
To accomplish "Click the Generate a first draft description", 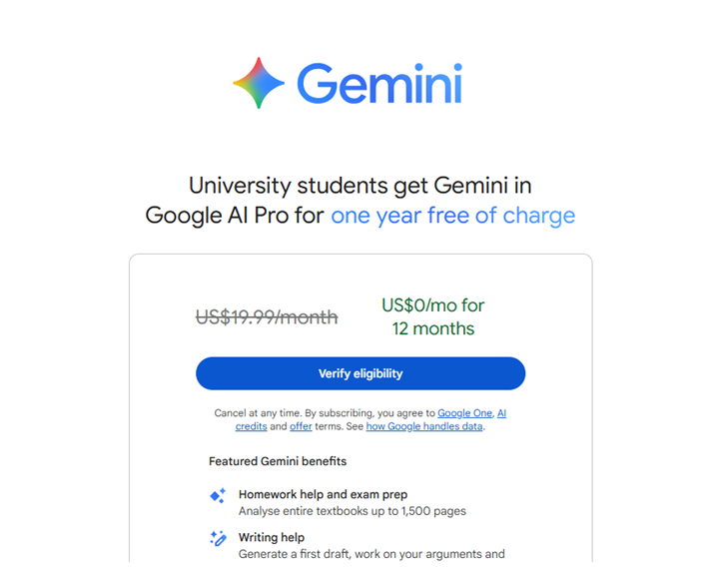I will pyautogui.click(x=371, y=554).
